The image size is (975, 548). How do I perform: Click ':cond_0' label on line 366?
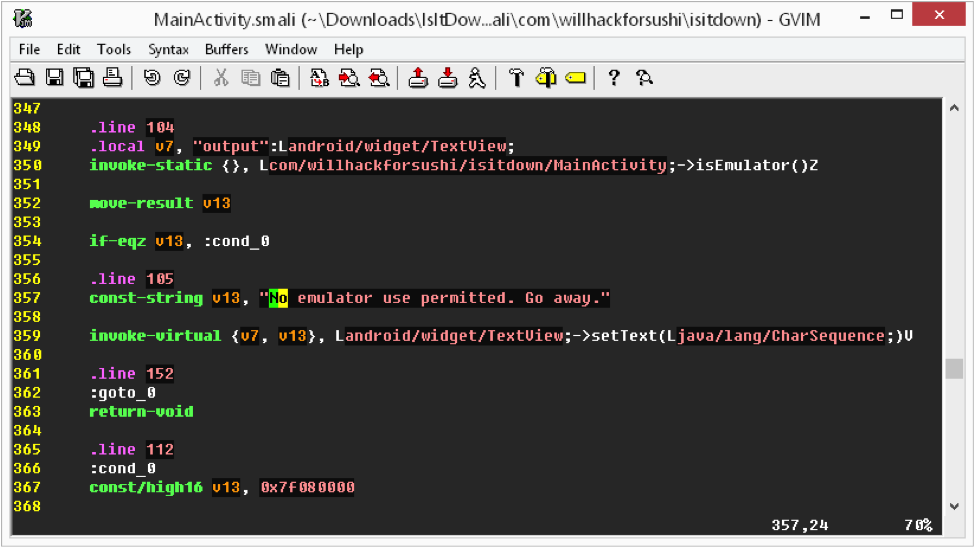tap(122, 468)
